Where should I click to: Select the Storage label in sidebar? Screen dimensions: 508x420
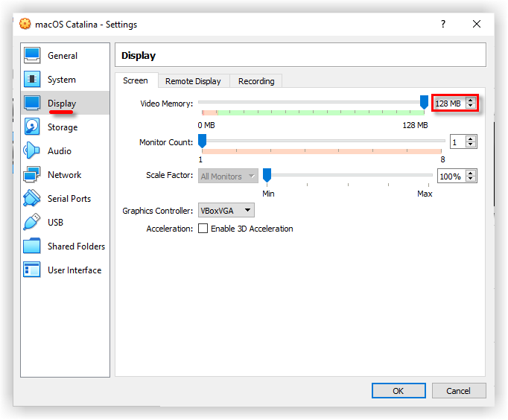point(63,127)
